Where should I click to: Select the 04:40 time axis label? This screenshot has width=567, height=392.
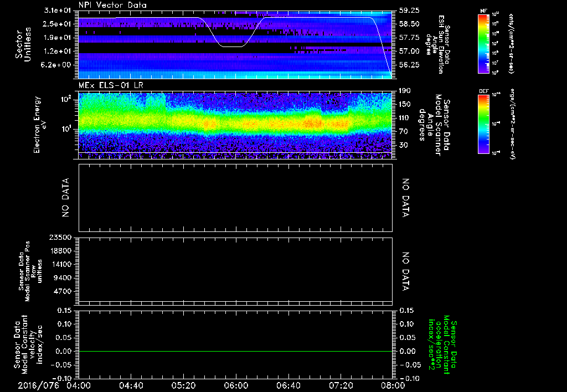pyautogui.click(x=131, y=385)
